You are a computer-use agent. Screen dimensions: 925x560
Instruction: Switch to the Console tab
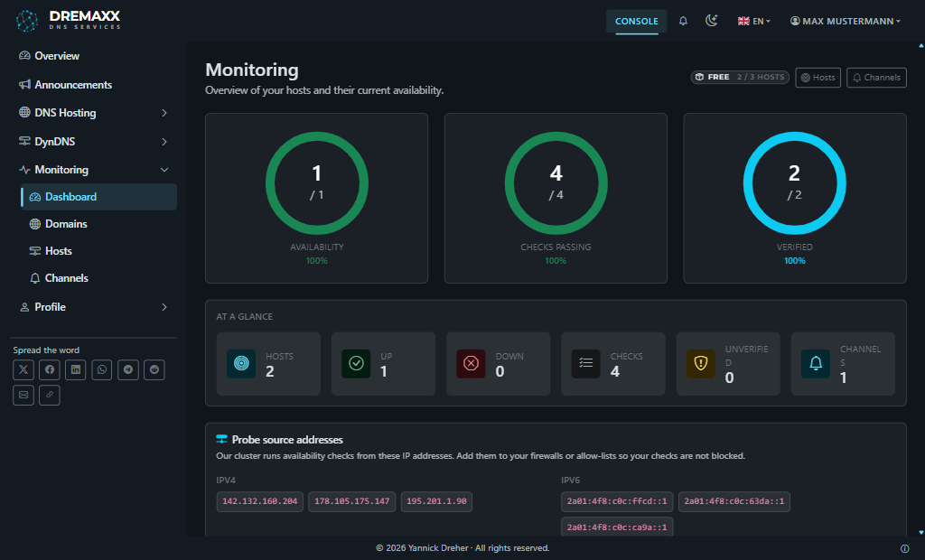[x=637, y=22]
